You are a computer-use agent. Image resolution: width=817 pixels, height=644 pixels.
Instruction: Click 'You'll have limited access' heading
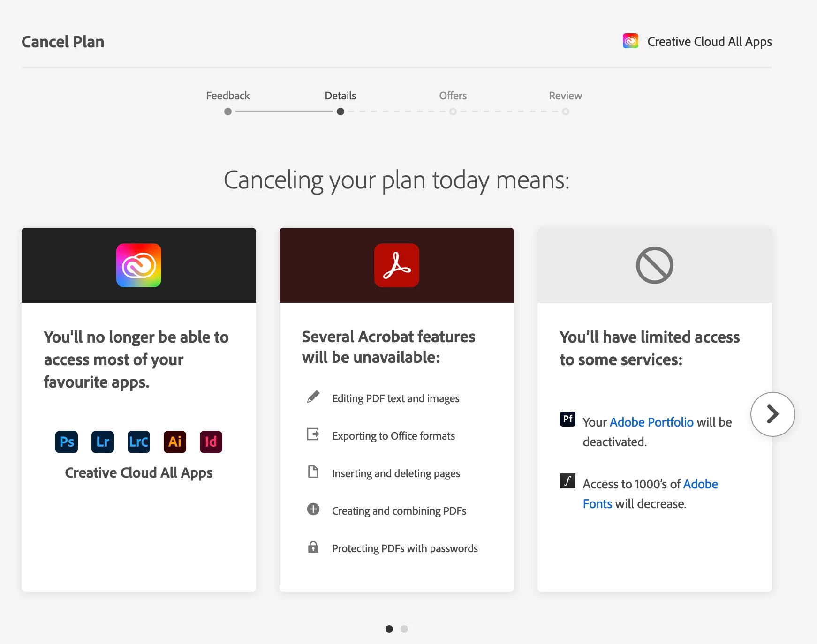650,348
